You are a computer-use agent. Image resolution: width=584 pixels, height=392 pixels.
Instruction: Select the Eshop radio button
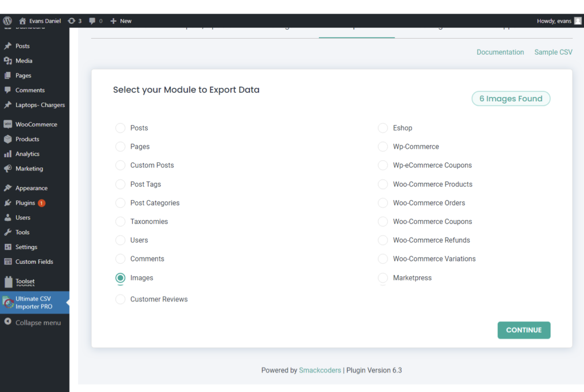383,128
